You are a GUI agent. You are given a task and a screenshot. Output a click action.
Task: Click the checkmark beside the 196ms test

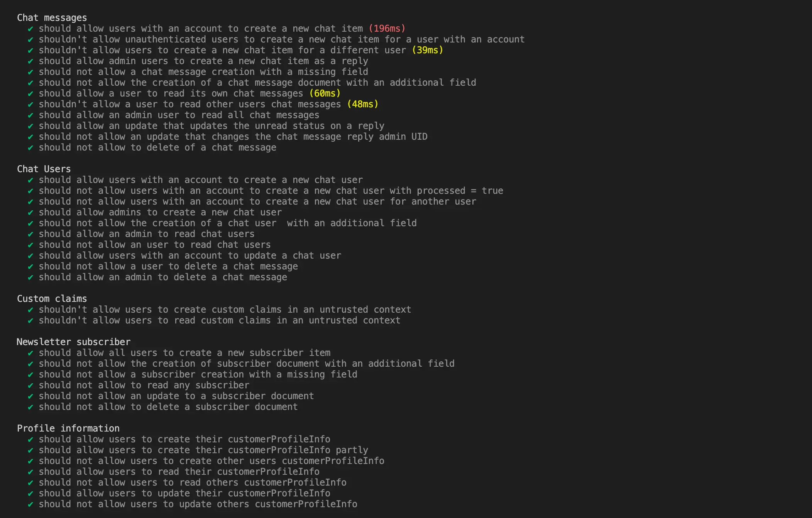click(x=30, y=29)
